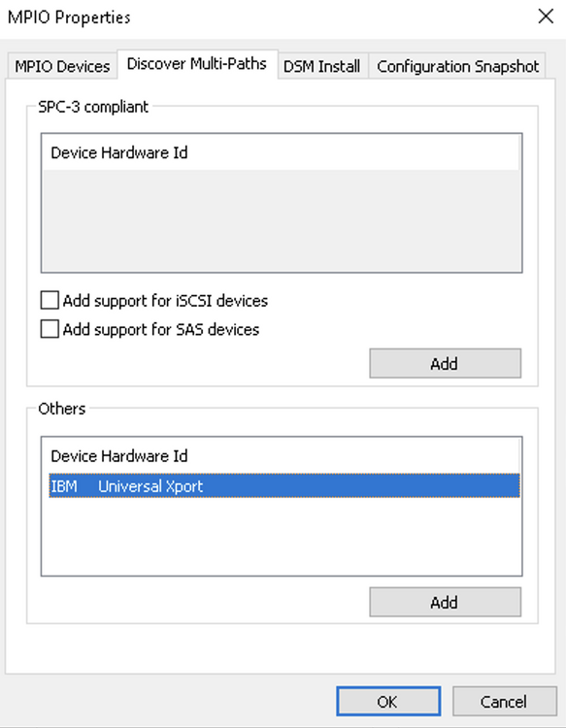Click the 'Add support for iSCSI devices' label

pos(165,301)
